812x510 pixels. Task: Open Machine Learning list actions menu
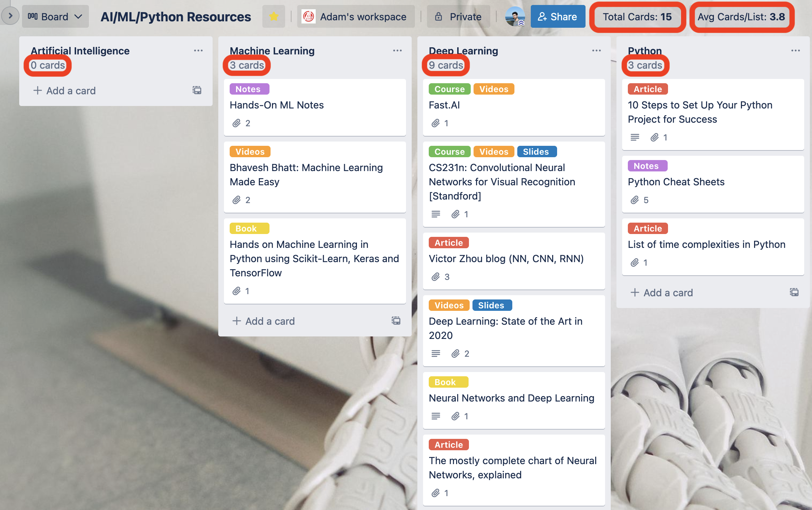397,51
